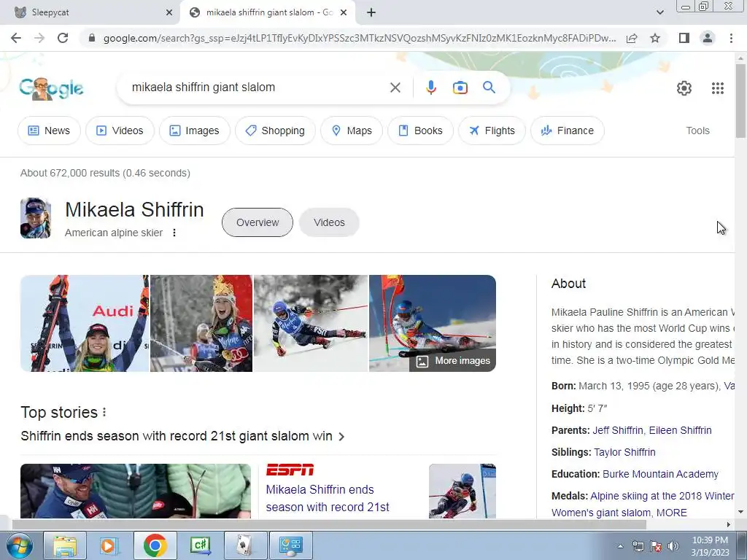747x560 pixels.
Task: Open the Google apps grid
Action: pos(718,88)
